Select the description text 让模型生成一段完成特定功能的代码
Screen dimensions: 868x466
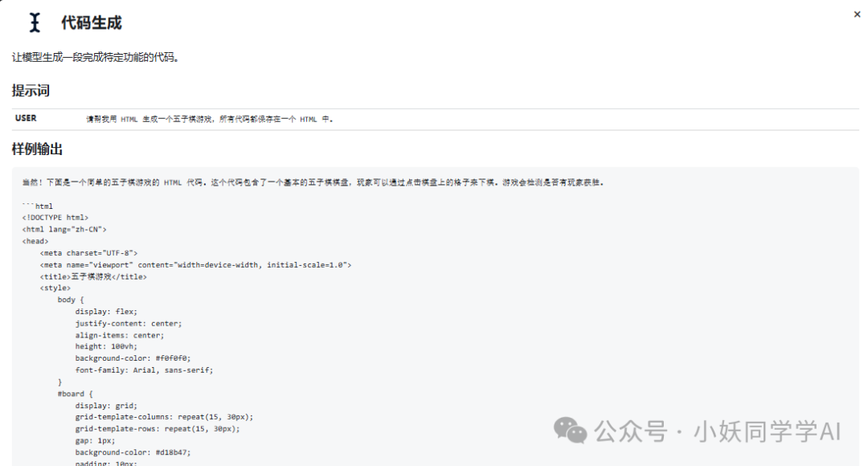click(95, 57)
